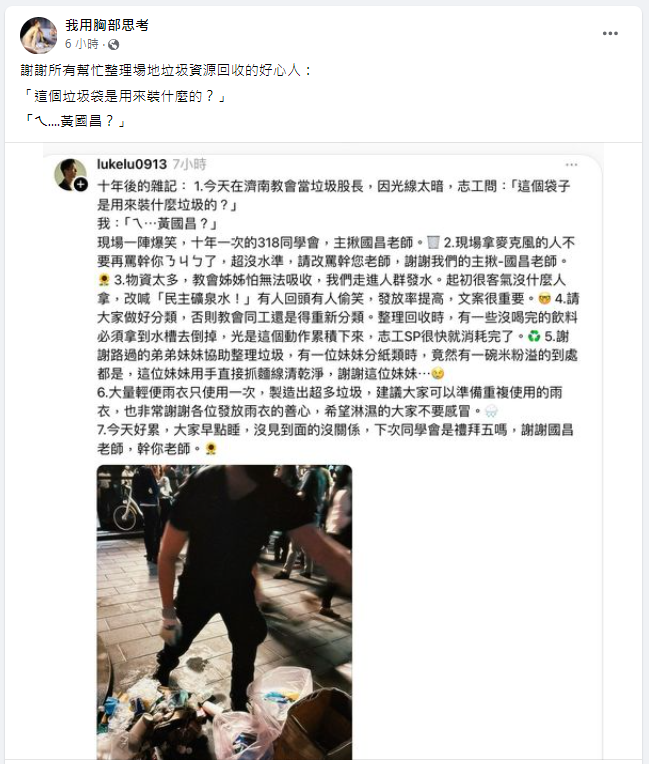649x764 pixels.
Task: Click the line 這個垃圾袋是用來裝什麼的
Action: (125, 96)
